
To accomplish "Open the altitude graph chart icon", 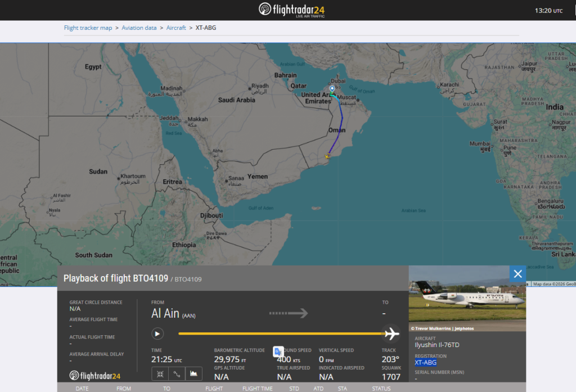I will click(x=193, y=374).
